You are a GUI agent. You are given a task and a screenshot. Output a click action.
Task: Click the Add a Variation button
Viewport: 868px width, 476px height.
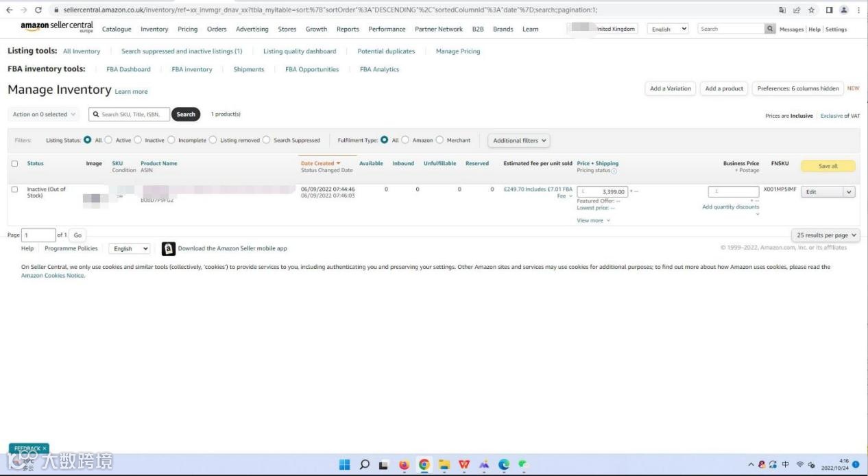coord(671,88)
